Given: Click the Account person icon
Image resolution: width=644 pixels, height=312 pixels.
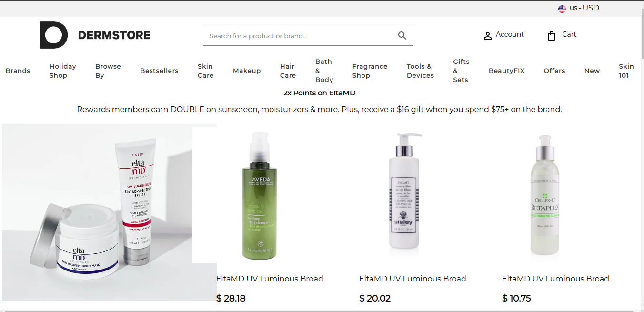Looking at the screenshot, I should coord(487,36).
